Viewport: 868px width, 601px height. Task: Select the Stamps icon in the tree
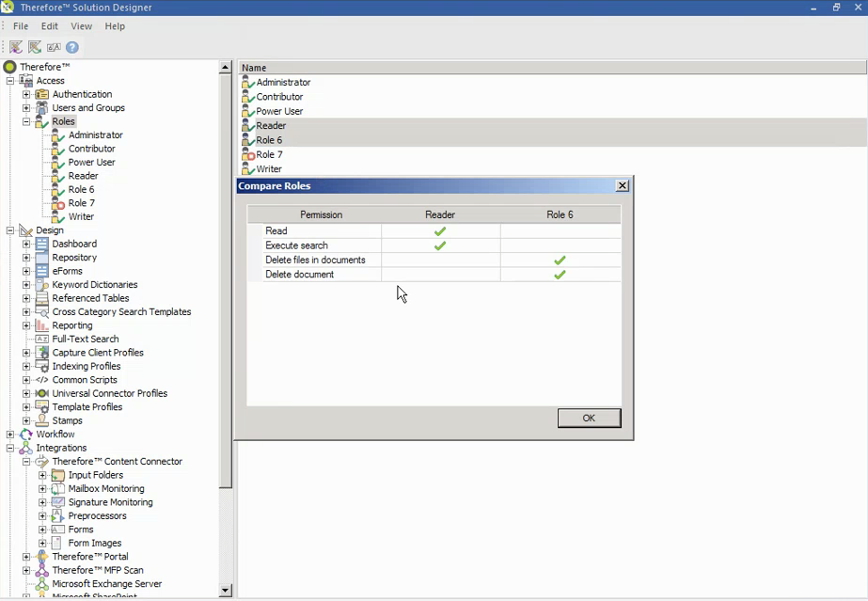43,420
